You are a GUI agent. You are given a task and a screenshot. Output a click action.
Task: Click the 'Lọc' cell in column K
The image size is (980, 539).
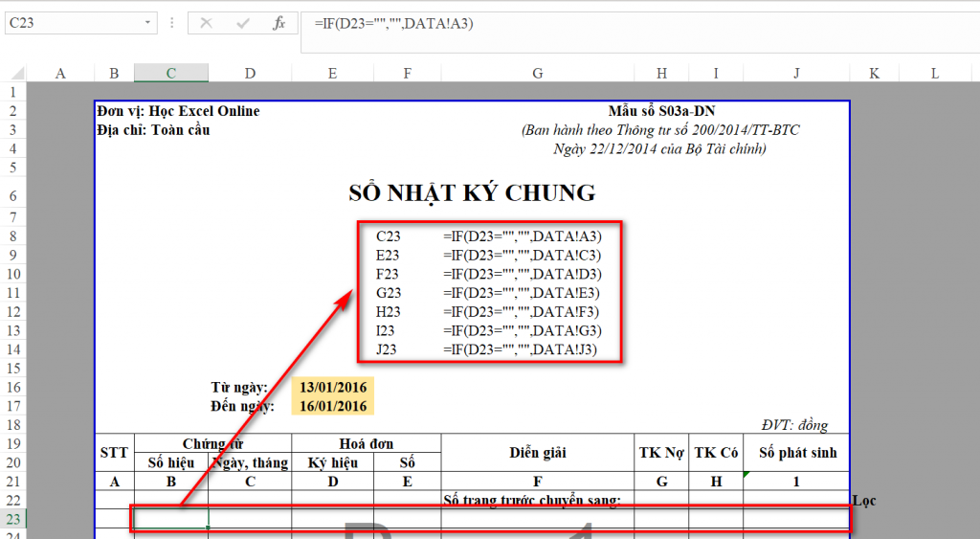tap(864, 501)
